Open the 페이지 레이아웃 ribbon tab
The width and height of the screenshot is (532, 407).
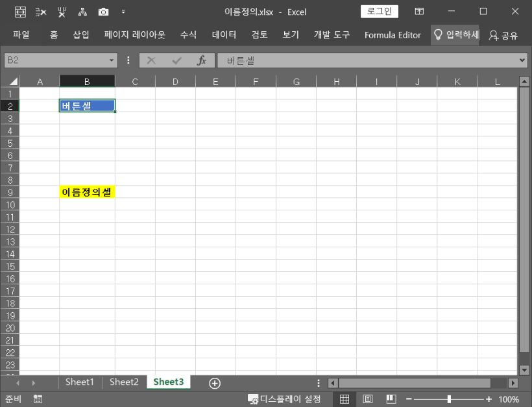coord(135,34)
